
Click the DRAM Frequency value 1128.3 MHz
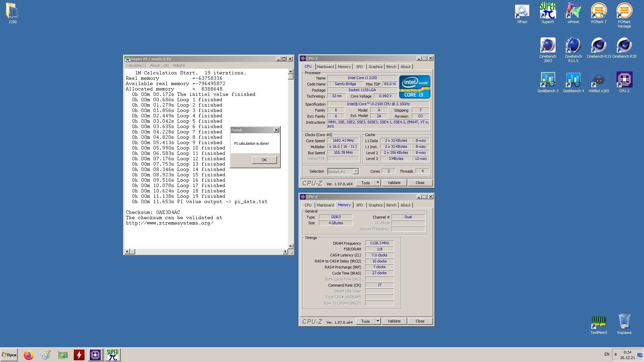pos(379,243)
